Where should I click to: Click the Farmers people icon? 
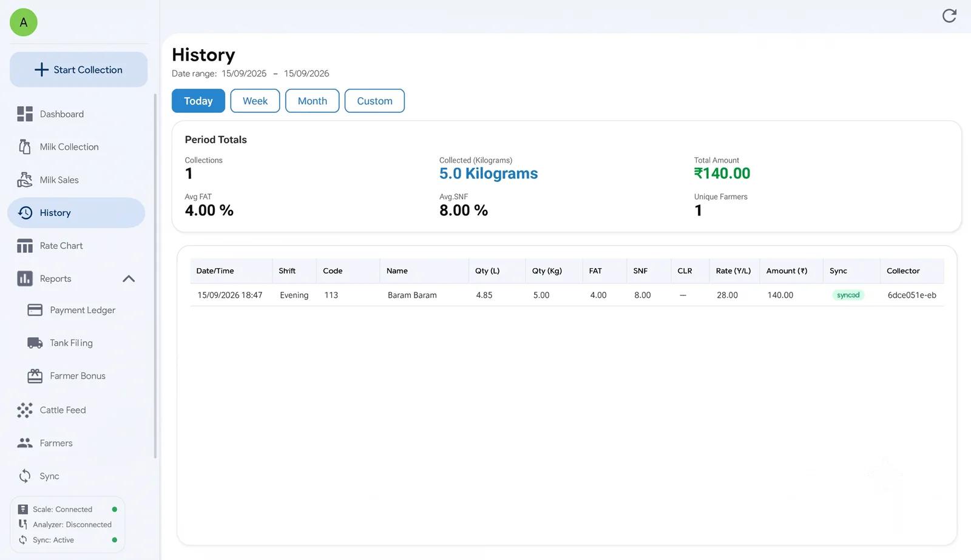[x=25, y=443]
